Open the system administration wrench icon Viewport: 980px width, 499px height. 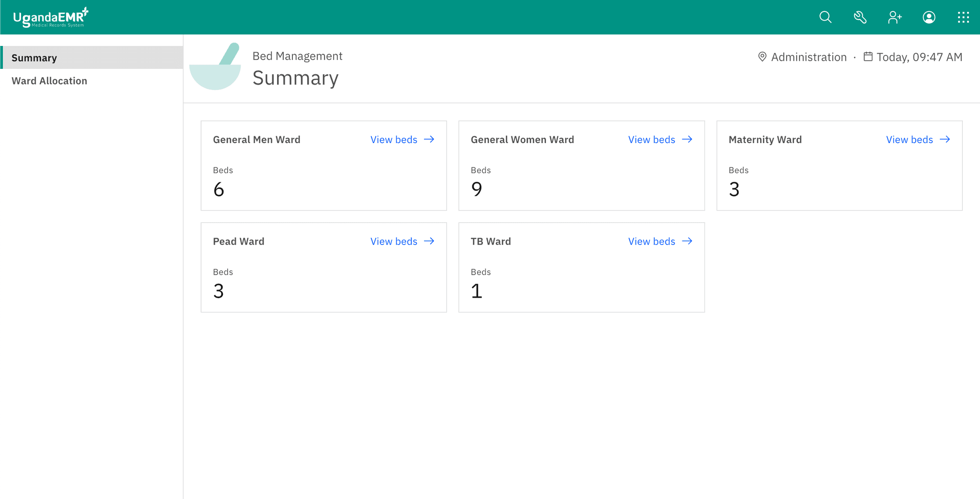point(860,17)
